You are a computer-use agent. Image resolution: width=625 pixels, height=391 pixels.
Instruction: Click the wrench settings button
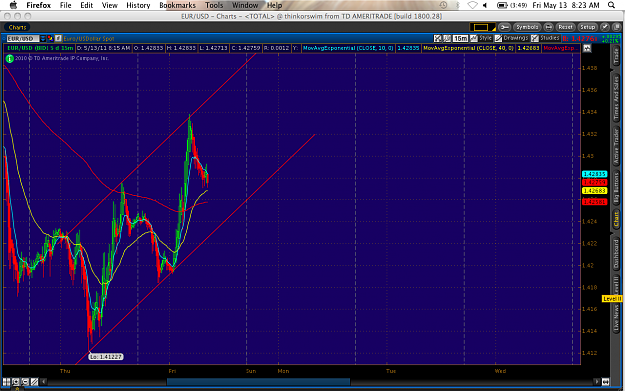(x=504, y=27)
